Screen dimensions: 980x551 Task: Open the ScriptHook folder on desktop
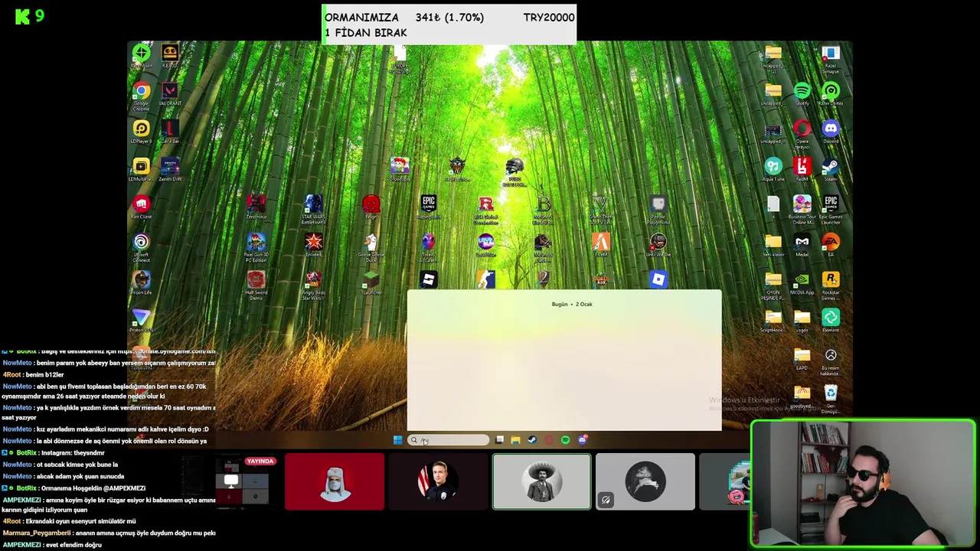773,318
